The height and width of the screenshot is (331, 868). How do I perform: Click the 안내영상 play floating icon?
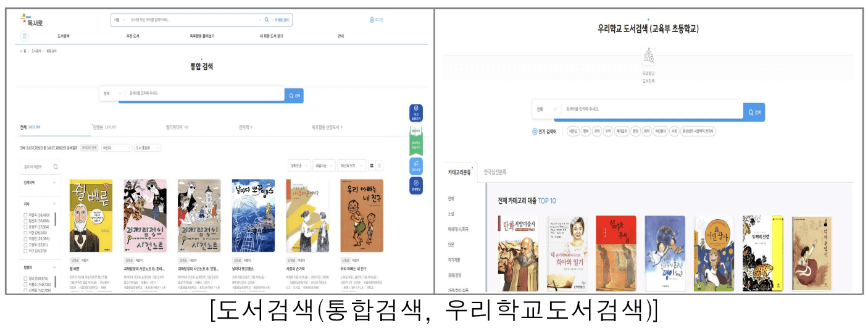click(x=416, y=185)
